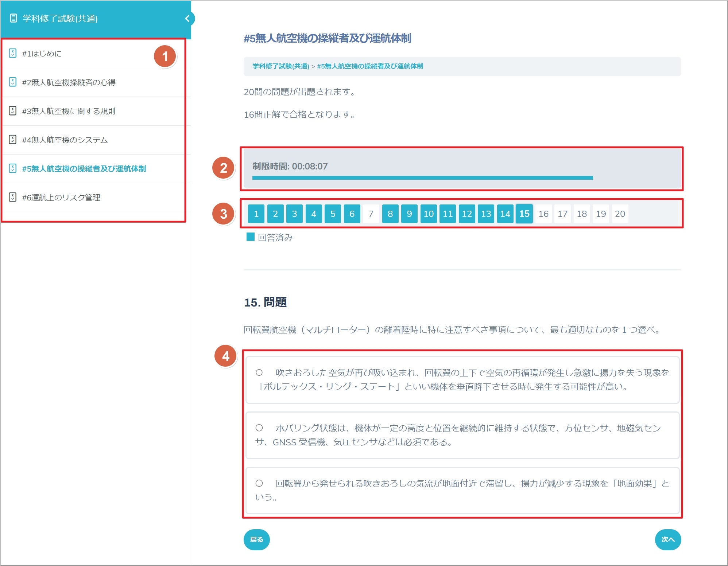Click the quiz icon beside #5無人航空機の操縦者及び運航体制

[x=13, y=168]
